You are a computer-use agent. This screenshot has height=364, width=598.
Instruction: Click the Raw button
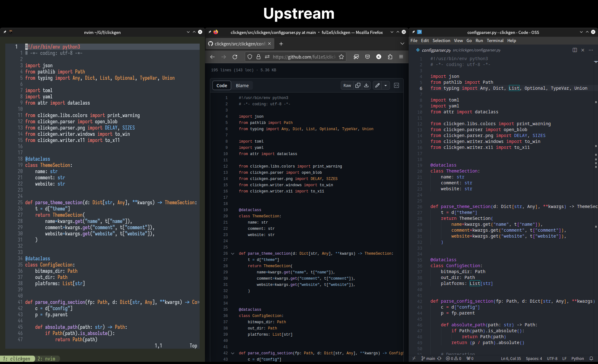pos(347,85)
